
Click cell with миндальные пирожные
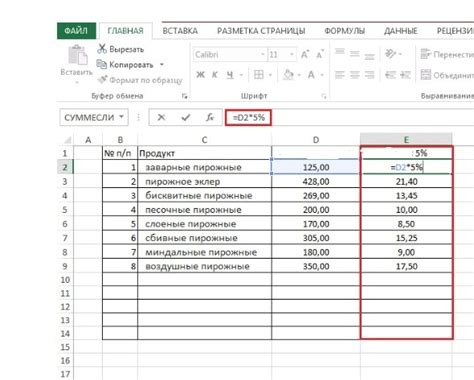click(x=204, y=252)
